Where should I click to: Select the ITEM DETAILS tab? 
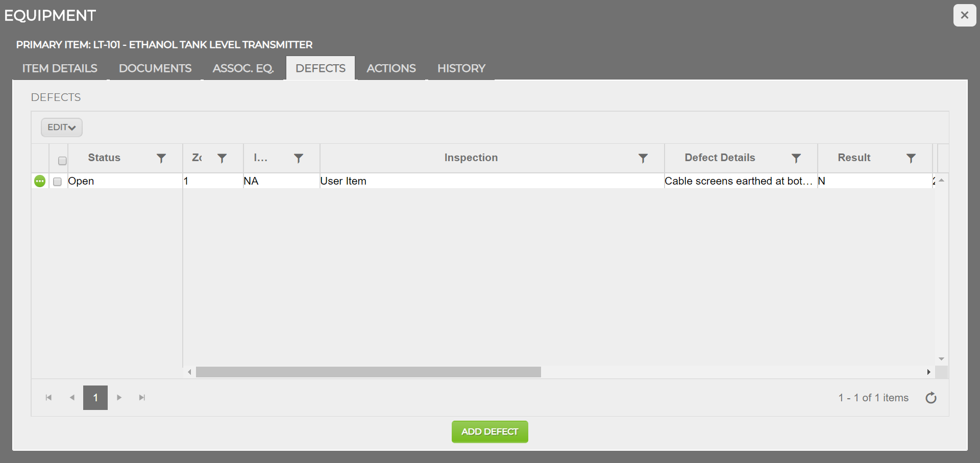[x=59, y=68]
